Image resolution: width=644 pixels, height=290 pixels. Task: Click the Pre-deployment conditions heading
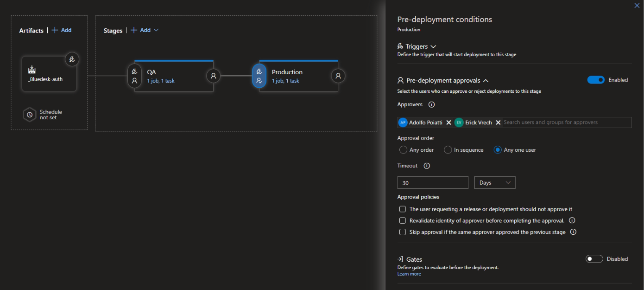coord(445,19)
